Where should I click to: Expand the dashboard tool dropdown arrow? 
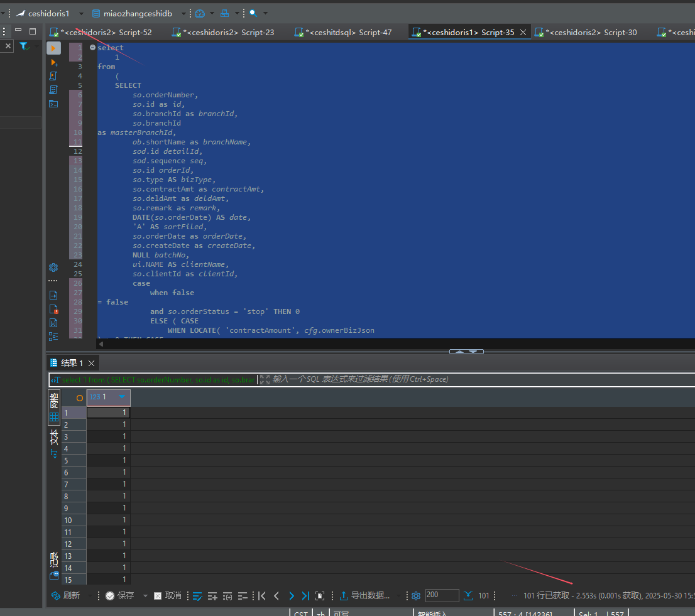pyautogui.click(x=212, y=13)
